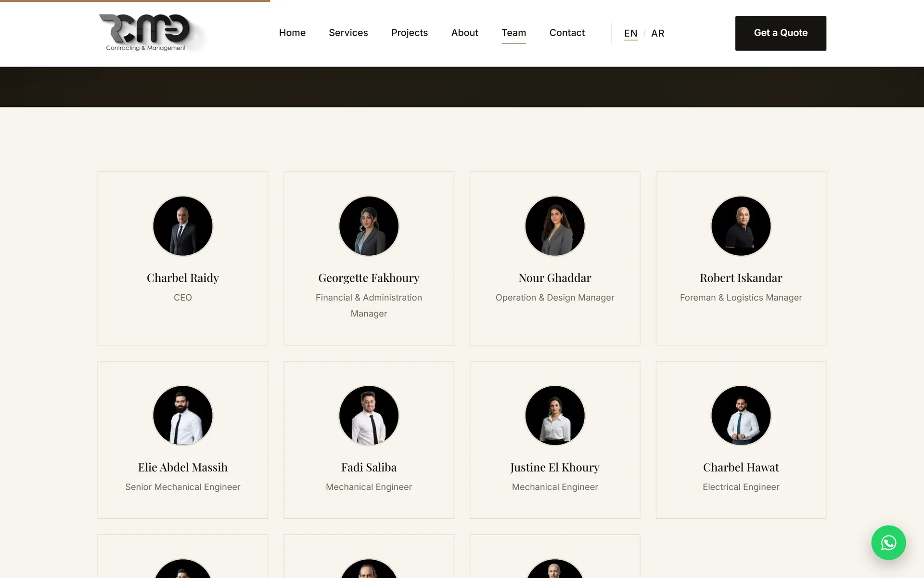Click Fadi Saliba's profile photo
Viewport: 924px width, 578px height.
369,416
